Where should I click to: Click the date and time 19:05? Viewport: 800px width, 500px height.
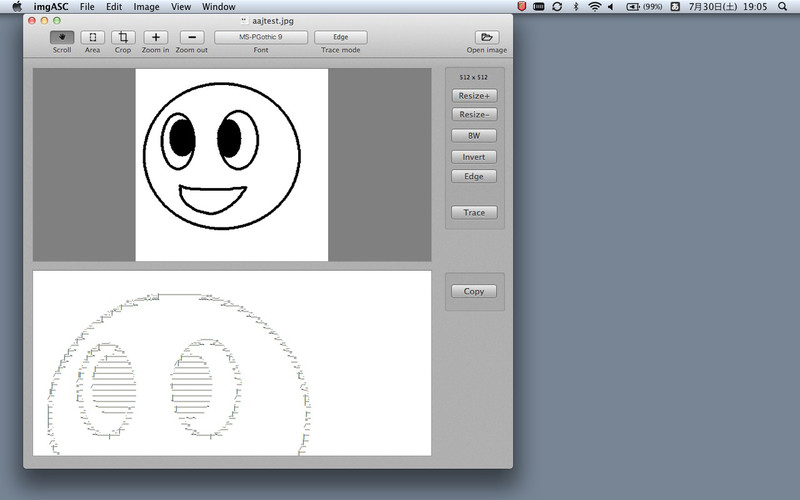pos(728,7)
